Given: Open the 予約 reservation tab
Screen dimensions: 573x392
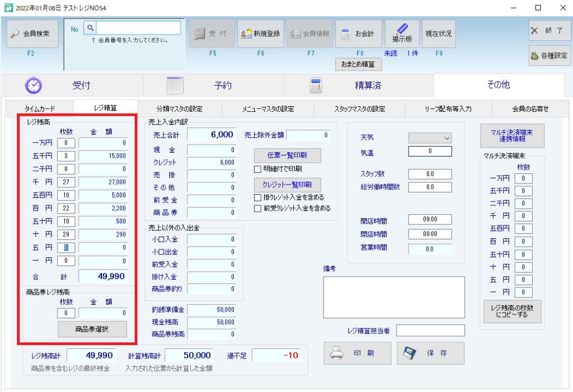Looking at the screenshot, I should point(214,85).
